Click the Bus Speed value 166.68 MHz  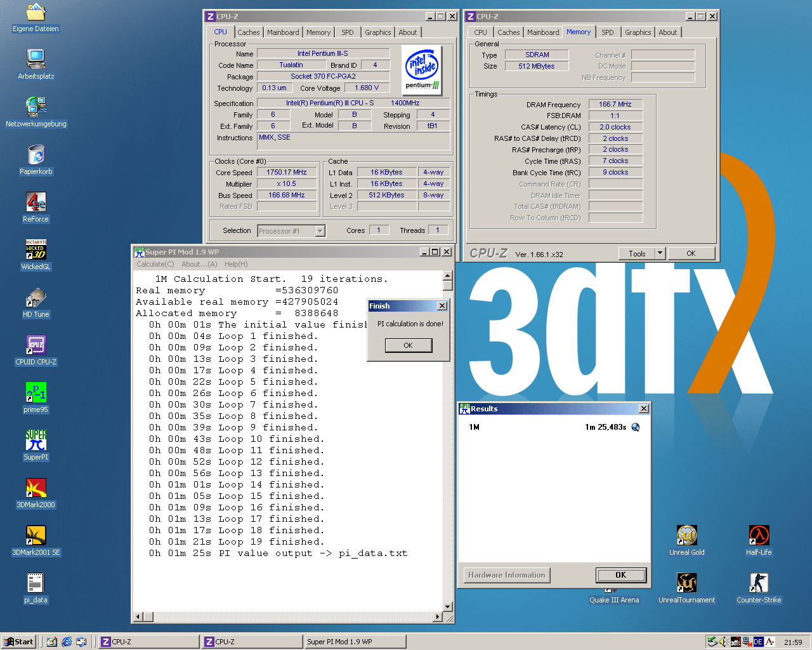287,195
